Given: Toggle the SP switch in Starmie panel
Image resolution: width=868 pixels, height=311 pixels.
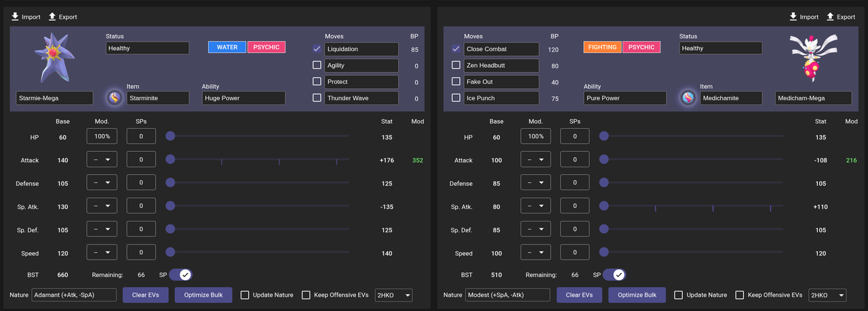Looking at the screenshot, I should [180, 274].
